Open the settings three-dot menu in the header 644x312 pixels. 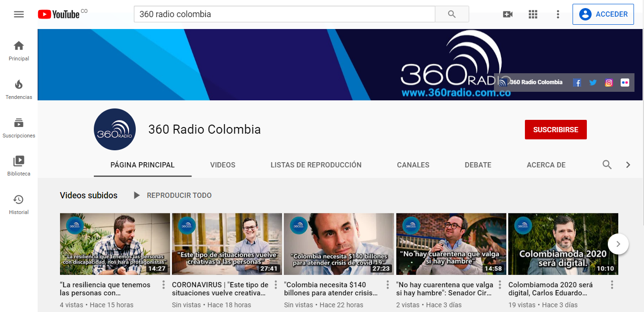pos(558,14)
